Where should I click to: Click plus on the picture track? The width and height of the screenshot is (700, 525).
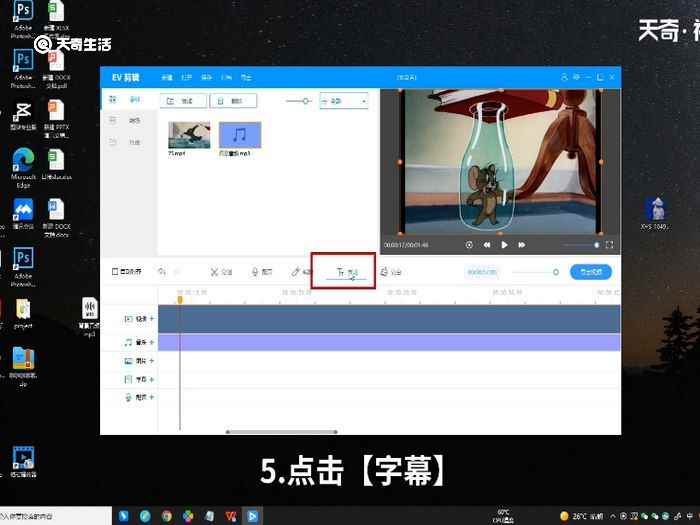pyautogui.click(x=152, y=360)
